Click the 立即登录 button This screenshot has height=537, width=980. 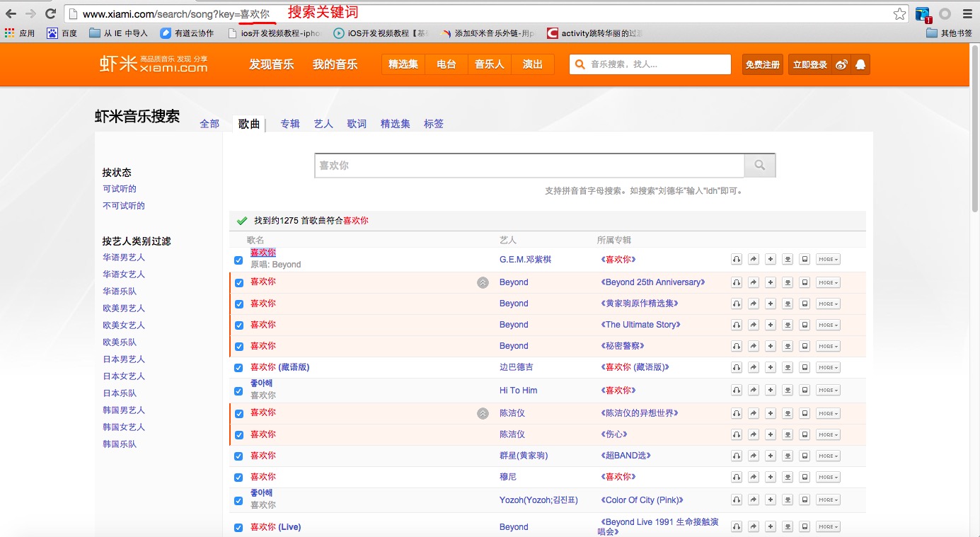click(x=810, y=64)
